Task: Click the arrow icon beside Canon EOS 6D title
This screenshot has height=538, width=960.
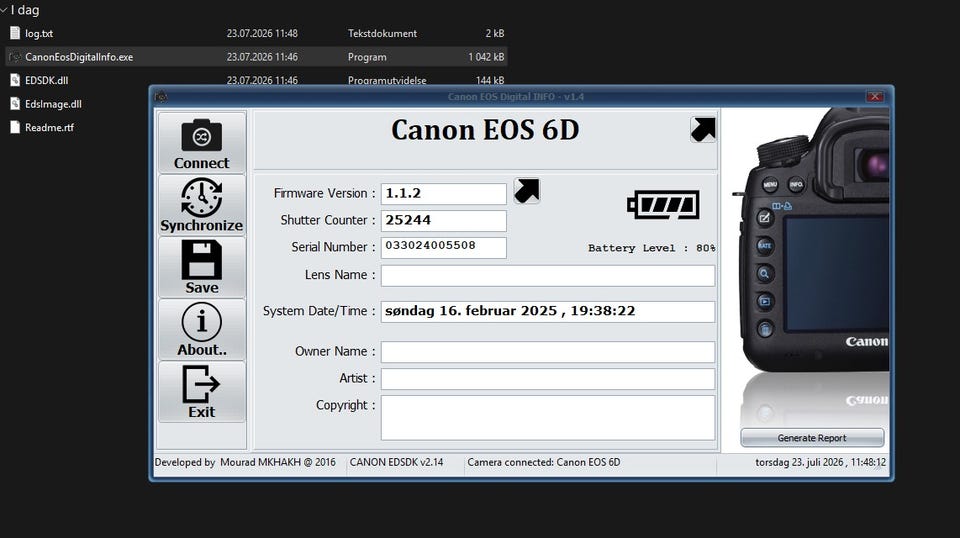Action: (x=703, y=129)
